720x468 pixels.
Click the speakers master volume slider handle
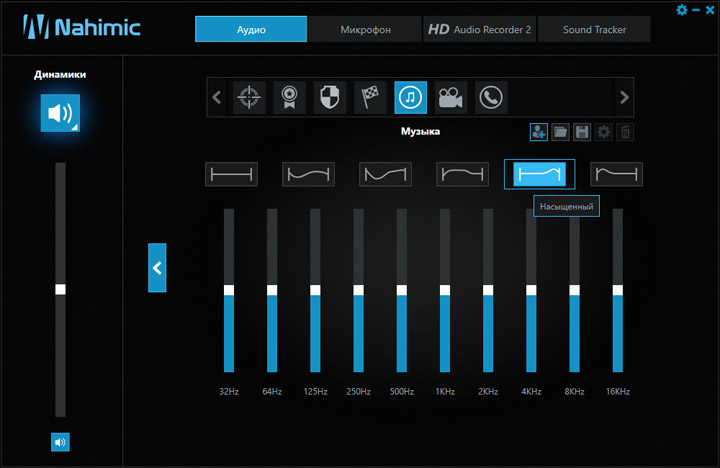[60, 289]
